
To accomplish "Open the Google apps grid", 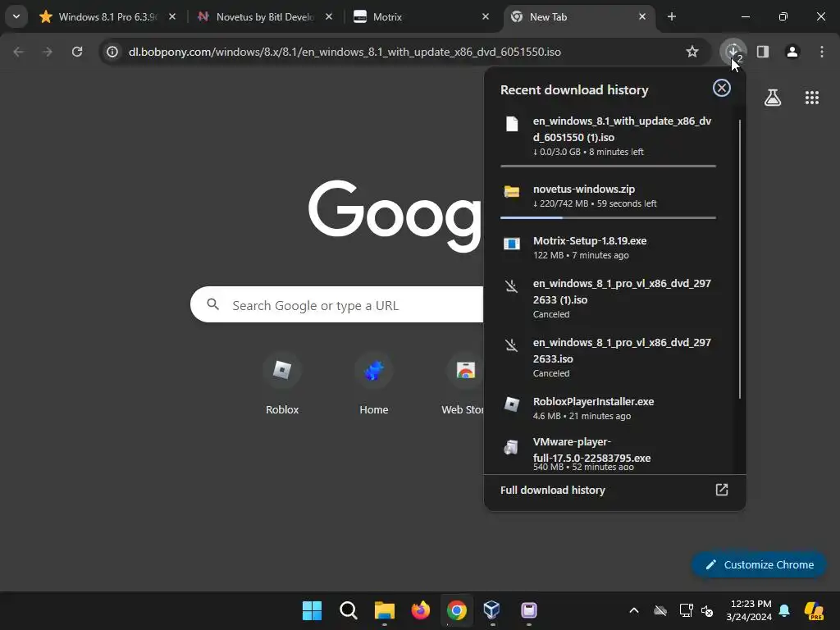I will click(x=812, y=98).
